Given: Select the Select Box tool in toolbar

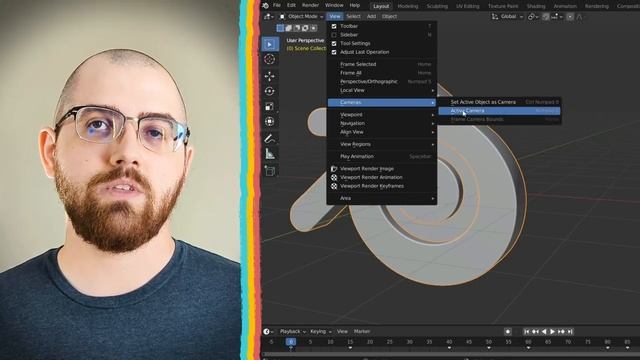Looking at the screenshot, I should point(269,44).
